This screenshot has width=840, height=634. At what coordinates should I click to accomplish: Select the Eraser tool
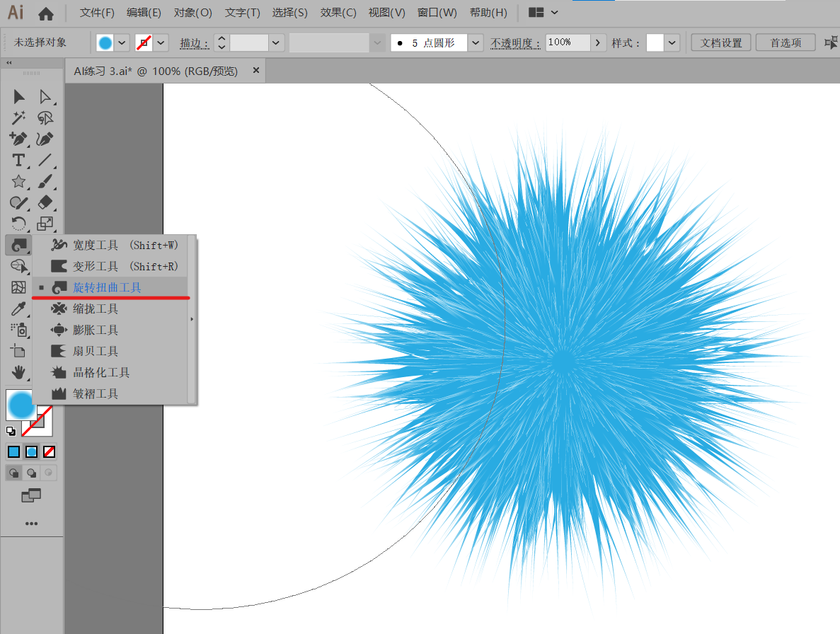(x=45, y=202)
